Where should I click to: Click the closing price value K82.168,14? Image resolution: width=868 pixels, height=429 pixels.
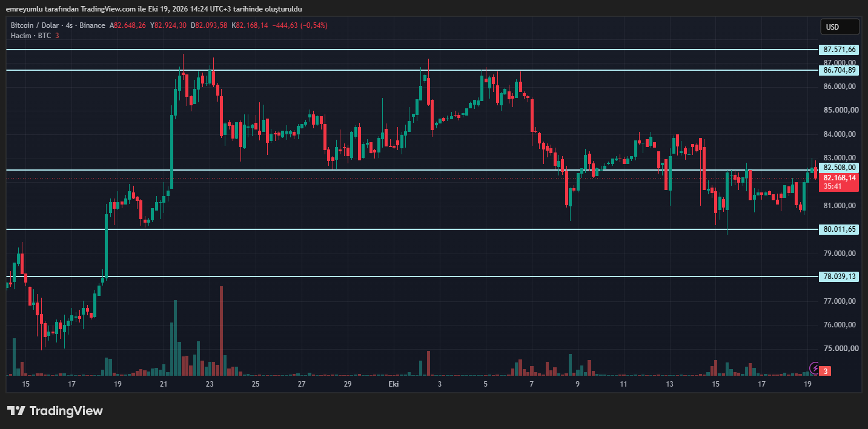click(250, 25)
